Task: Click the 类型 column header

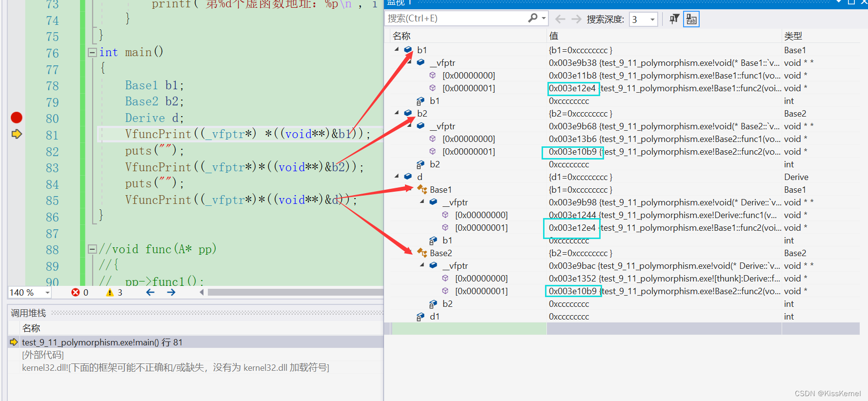Action: coord(793,36)
